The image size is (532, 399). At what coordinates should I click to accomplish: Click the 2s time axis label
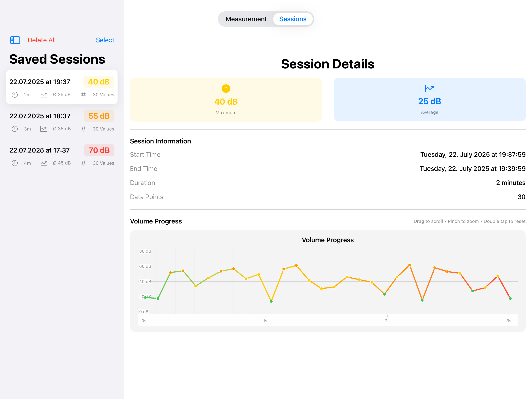coord(387,321)
